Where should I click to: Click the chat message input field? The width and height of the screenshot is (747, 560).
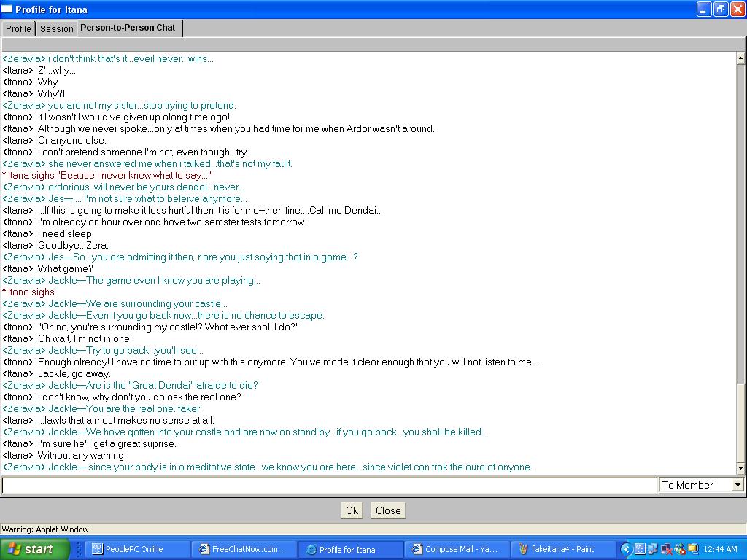click(328, 485)
